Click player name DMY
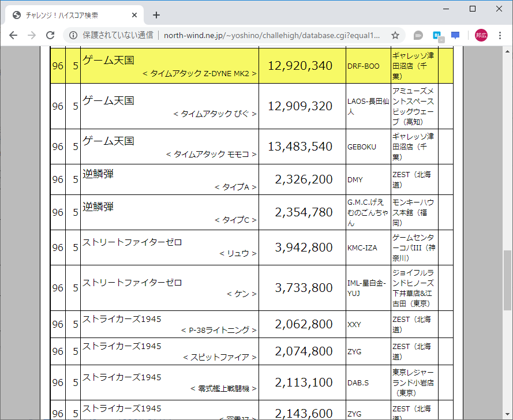Viewport: 513px width, 420px height. click(x=355, y=179)
